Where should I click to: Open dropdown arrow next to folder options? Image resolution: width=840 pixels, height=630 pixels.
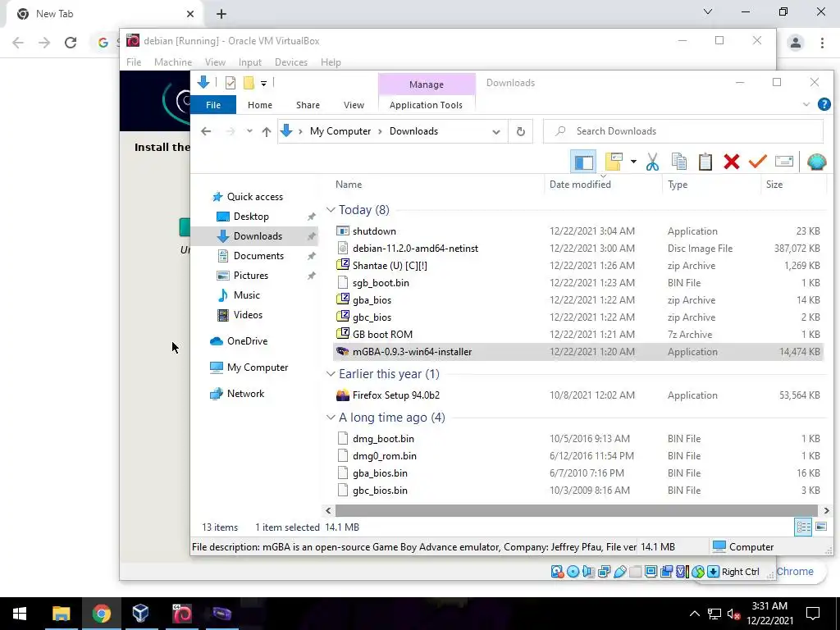(633, 162)
